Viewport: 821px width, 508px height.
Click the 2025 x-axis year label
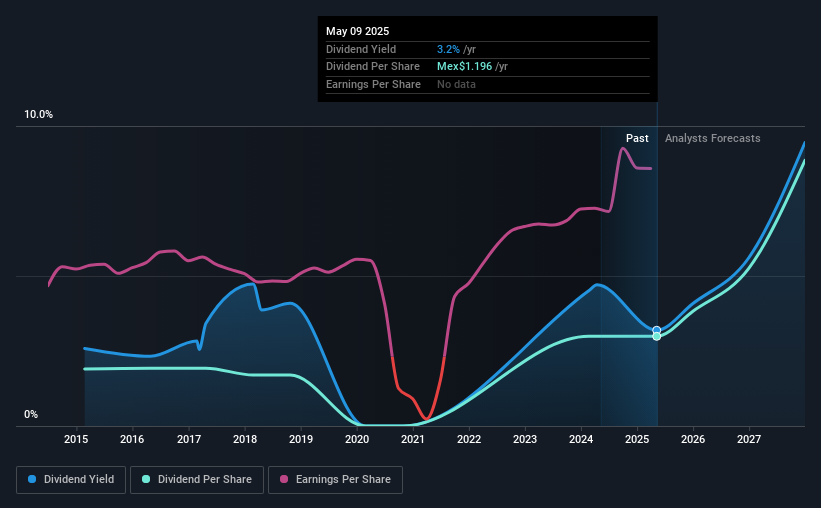tap(637, 439)
